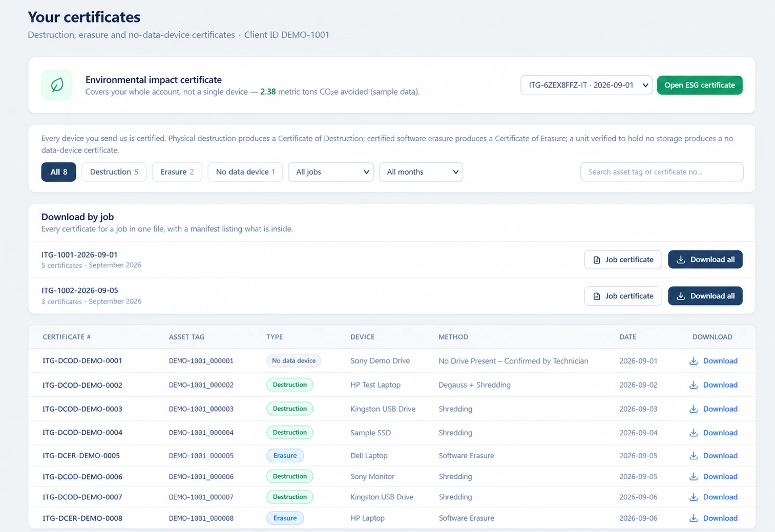Select the All 8 filter tab
This screenshot has height=532, width=775.
click(x=59, y=172)
